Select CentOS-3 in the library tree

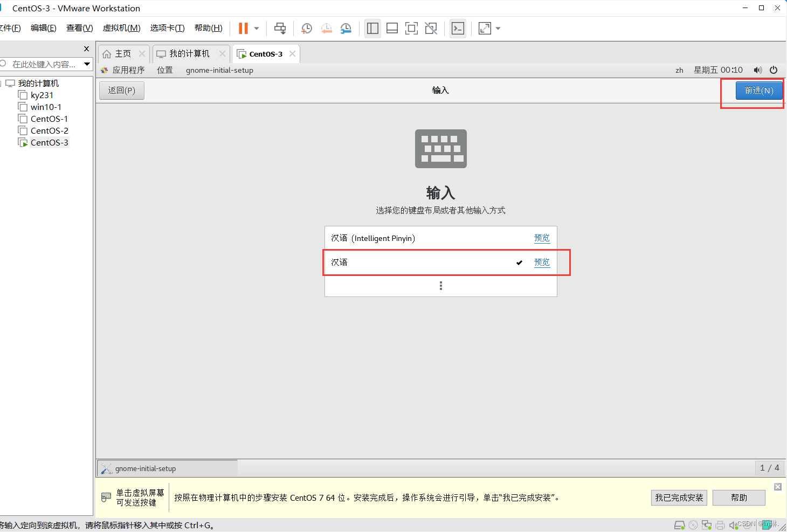49,142
